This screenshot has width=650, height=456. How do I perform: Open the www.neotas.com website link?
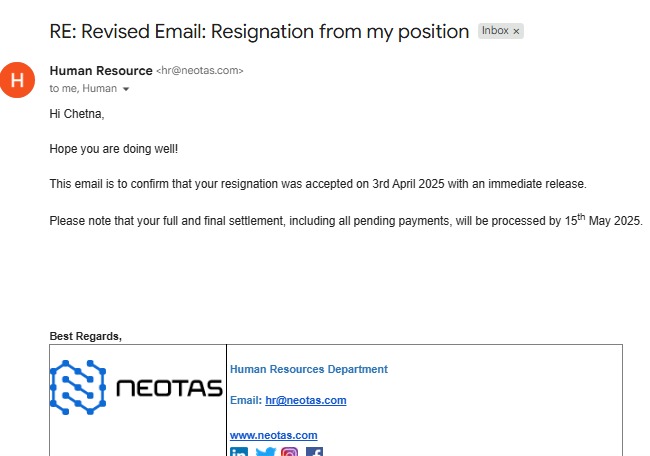pyautogui.click(x=274, y=435)
